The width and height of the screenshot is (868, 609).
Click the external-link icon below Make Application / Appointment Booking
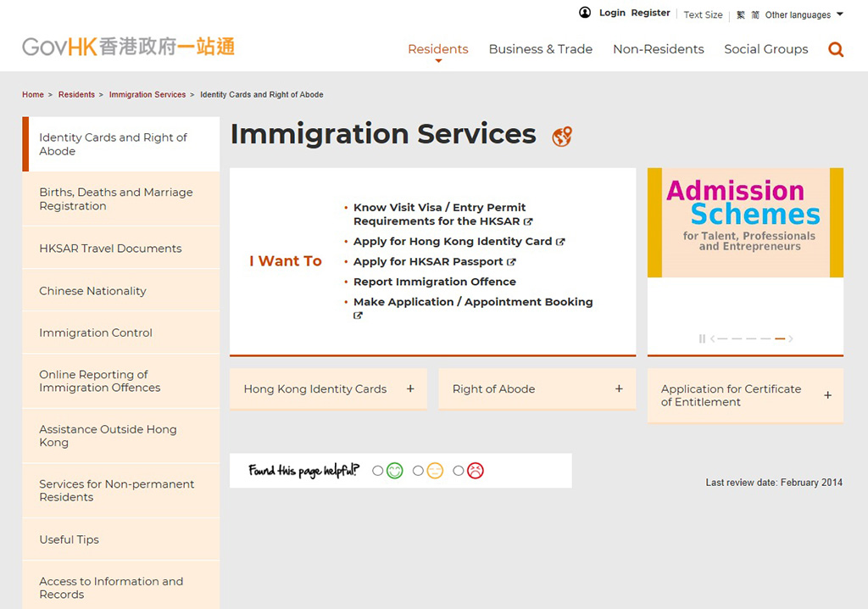click(x=359, y=316)
